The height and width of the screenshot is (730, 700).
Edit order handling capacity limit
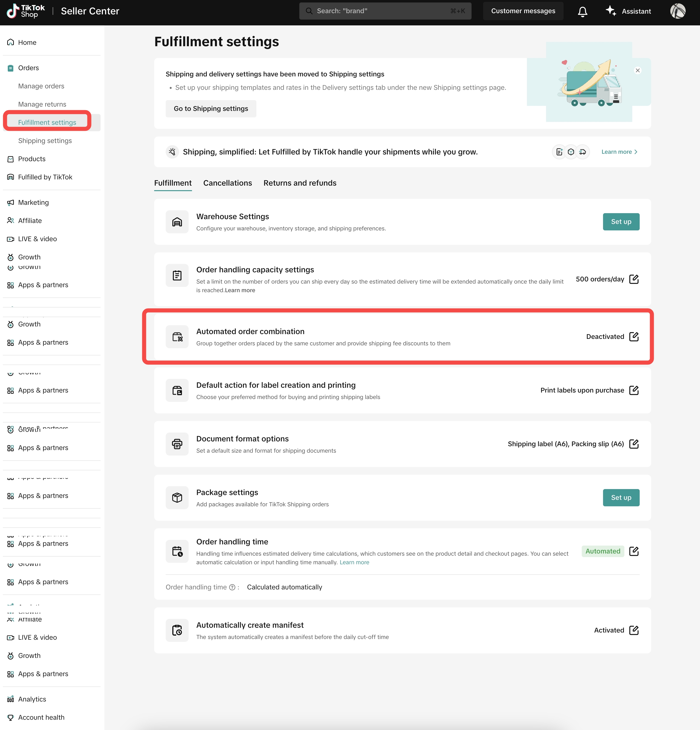634,279
